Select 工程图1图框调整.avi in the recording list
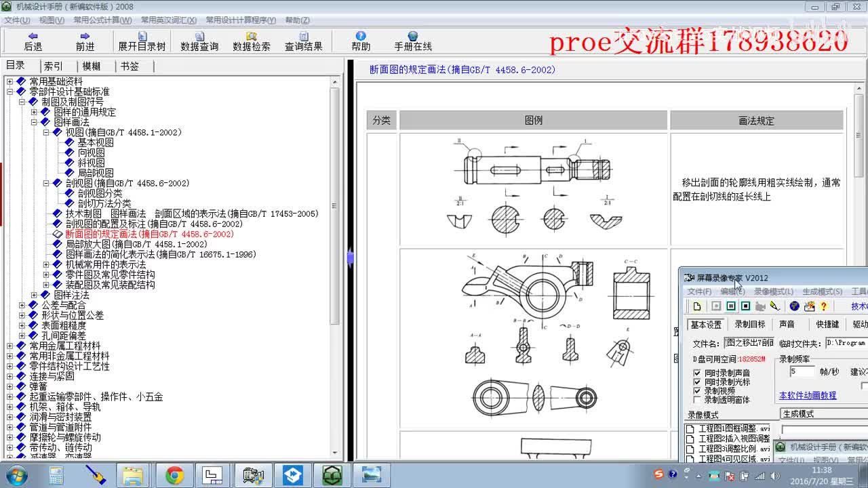This screenshot has height=488, width=868. tap(734, 429)
